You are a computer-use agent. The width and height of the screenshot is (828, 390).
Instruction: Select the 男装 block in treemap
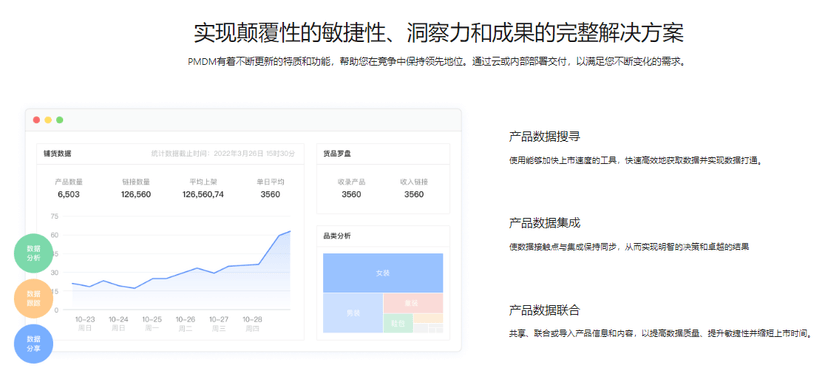[353, 313]
